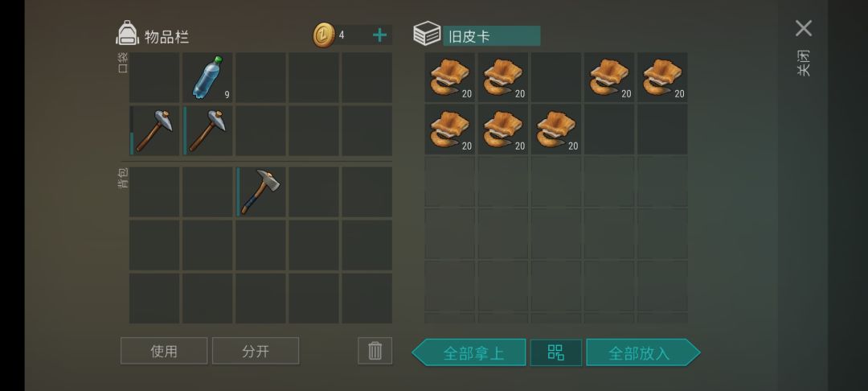The image size is (868, 391).
Task: Select the hatchet in the backpack
Action: coord(260,191)
